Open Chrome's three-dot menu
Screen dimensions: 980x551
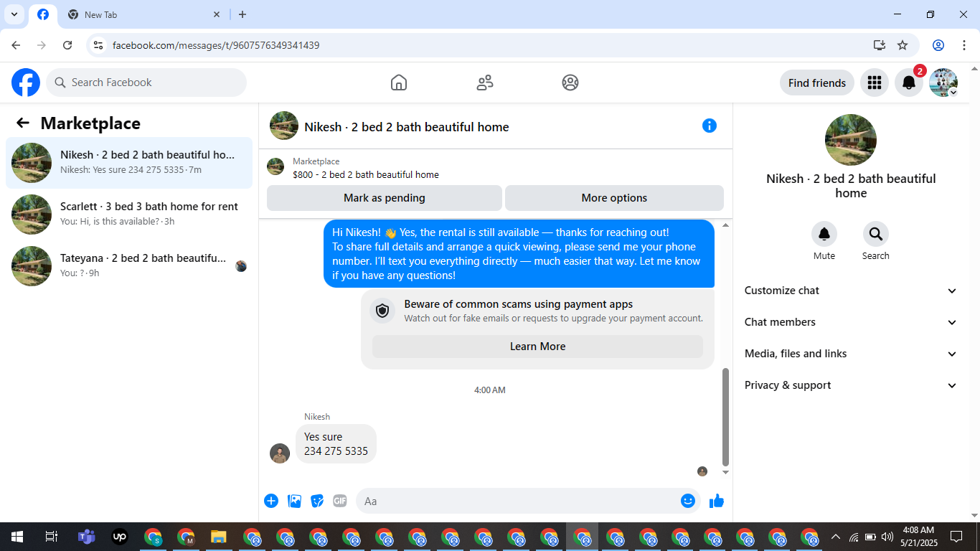pos(963,45)
